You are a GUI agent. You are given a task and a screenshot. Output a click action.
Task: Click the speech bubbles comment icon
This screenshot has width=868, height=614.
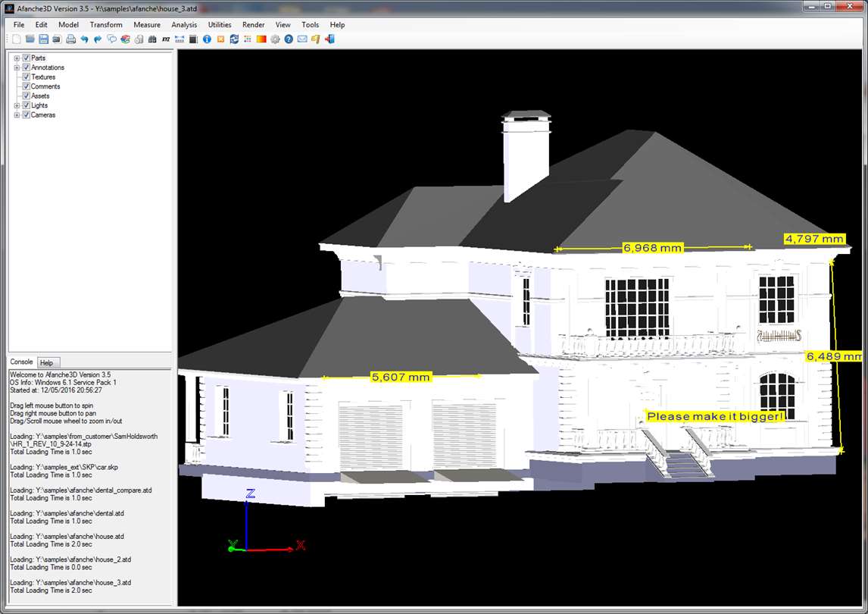[x=112, y=39]
